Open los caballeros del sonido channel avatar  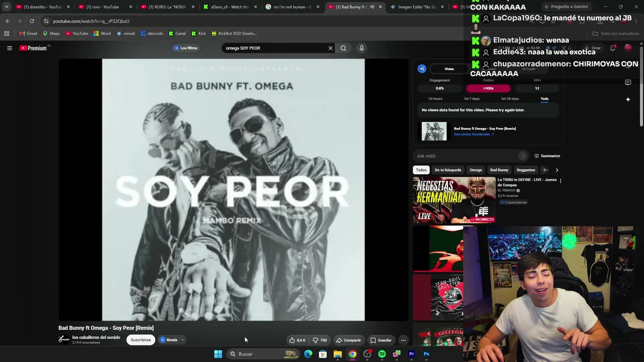click(x=64, y=339)
